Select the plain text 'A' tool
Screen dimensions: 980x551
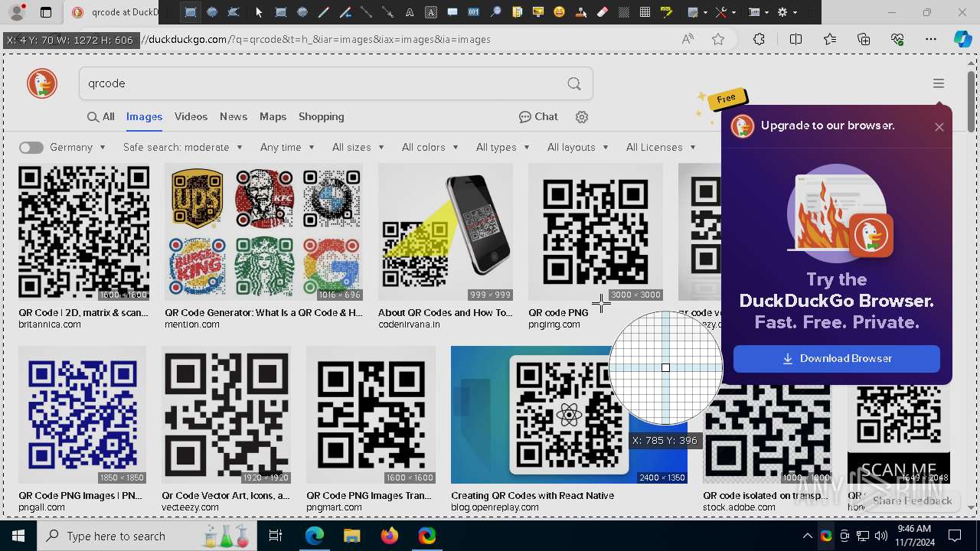pyautogui.click(x=410, y=12)
